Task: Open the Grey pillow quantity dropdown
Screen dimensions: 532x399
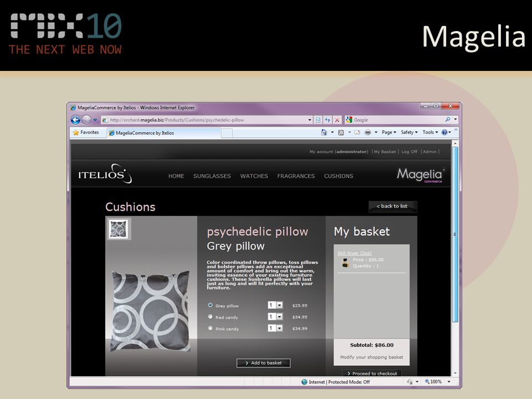Action: pos(275,305)
